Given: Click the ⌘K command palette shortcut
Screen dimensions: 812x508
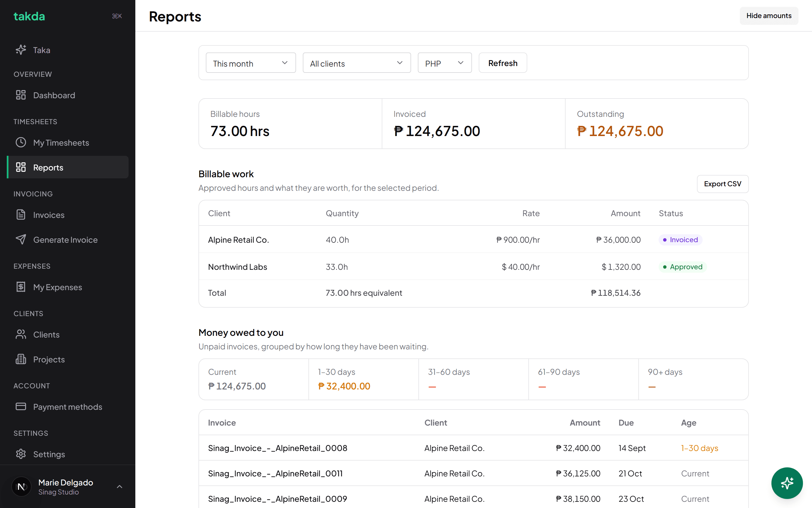Looking at the screenshot, I should coord(117,16).
